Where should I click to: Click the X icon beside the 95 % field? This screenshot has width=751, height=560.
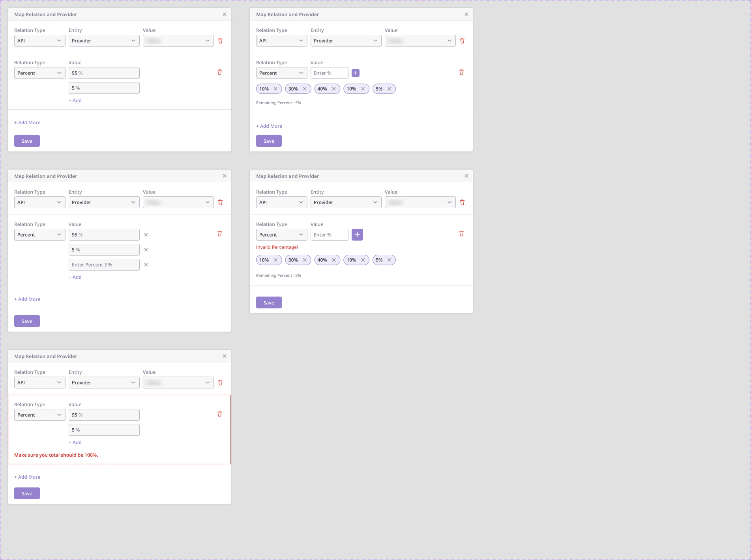point(146,235)
